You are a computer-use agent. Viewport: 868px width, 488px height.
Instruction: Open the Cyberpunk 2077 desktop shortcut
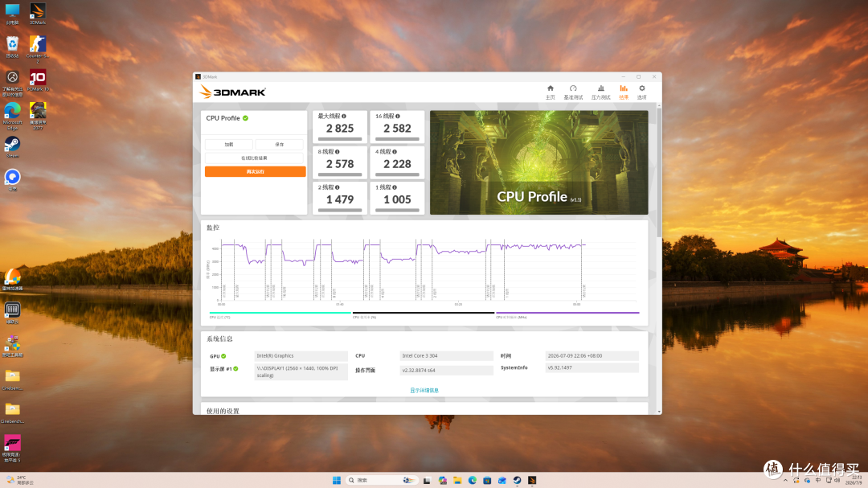[x=38, y=117]
